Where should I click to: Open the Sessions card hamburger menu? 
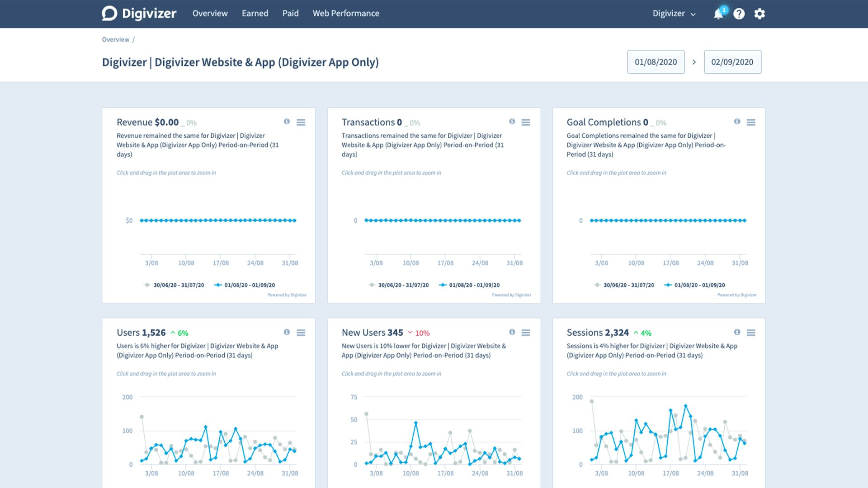point(750,333)
